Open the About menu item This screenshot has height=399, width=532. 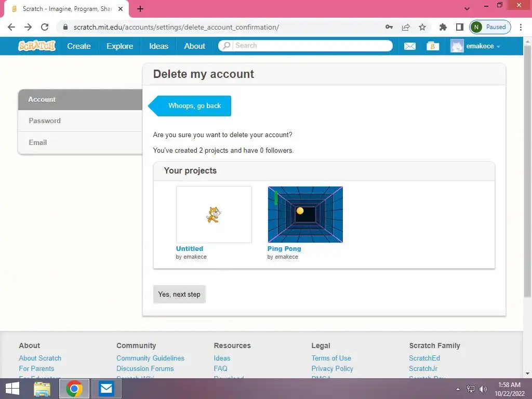(x=194, y=46)
